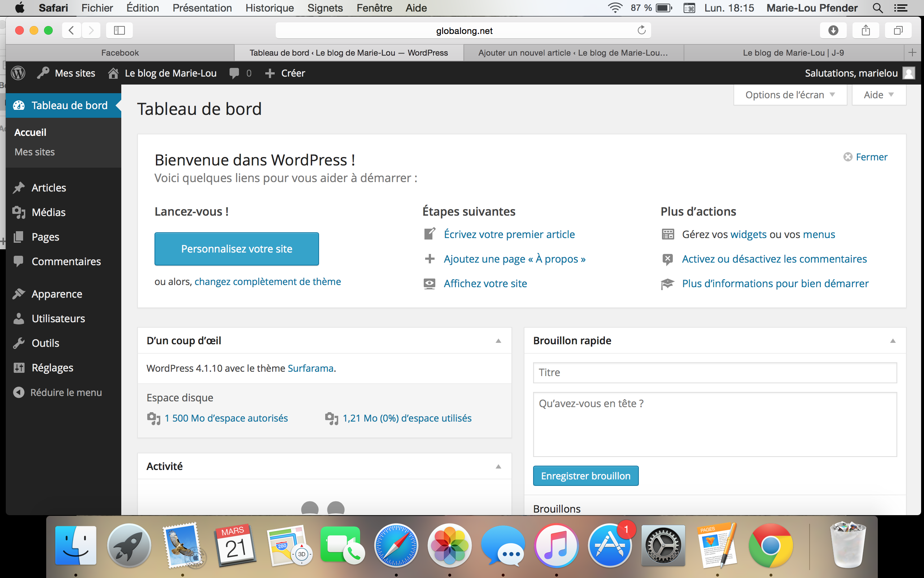Expand Options de l'écran panel
The height and width of the screenshot is (578, 924).
tap(790, 95)
